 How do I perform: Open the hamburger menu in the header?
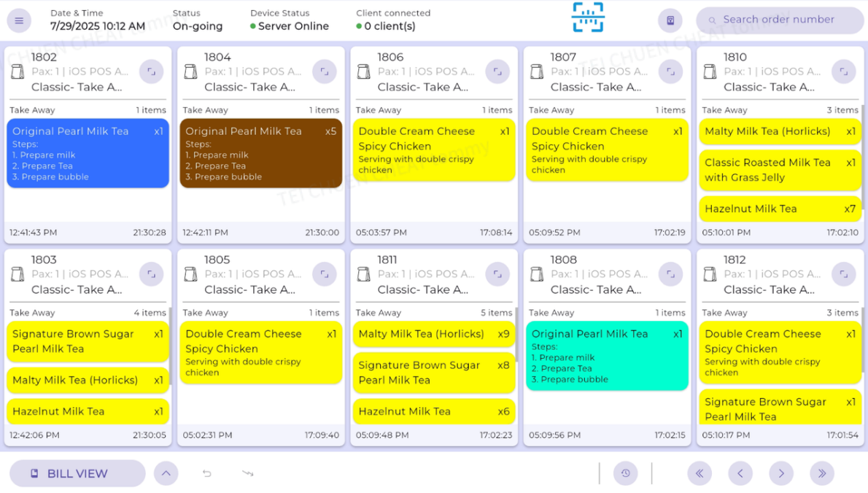tap(19, 20)
